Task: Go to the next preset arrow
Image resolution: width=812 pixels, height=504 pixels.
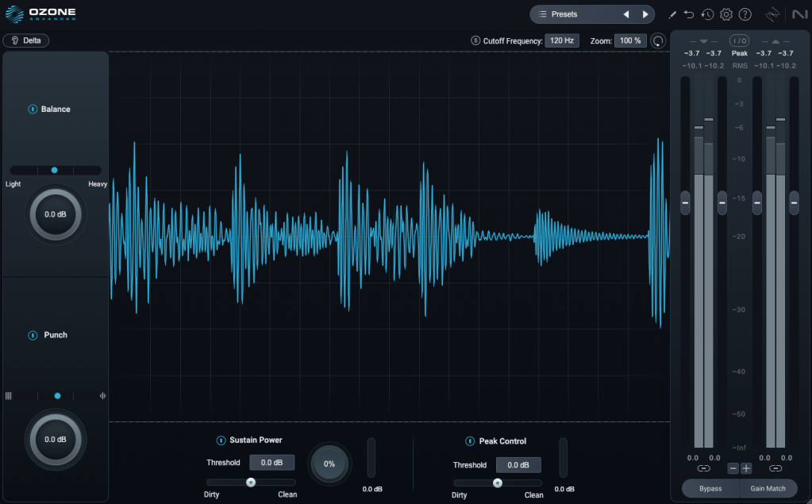Action: point(645,14)
